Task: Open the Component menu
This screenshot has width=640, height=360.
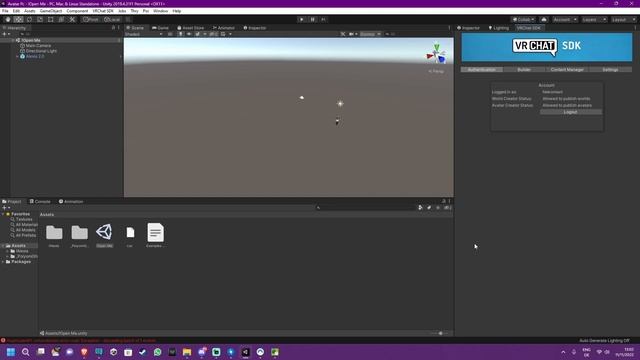Action: point(77,11)
